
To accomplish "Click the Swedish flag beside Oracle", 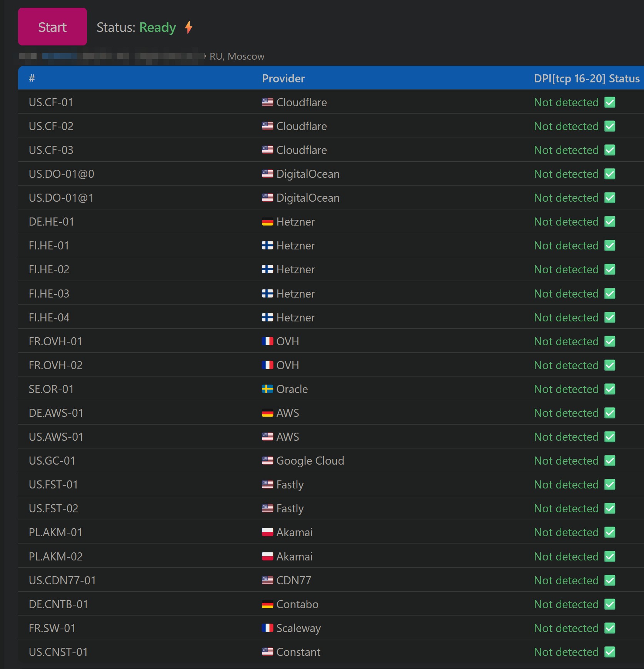I will coord(267,389).
